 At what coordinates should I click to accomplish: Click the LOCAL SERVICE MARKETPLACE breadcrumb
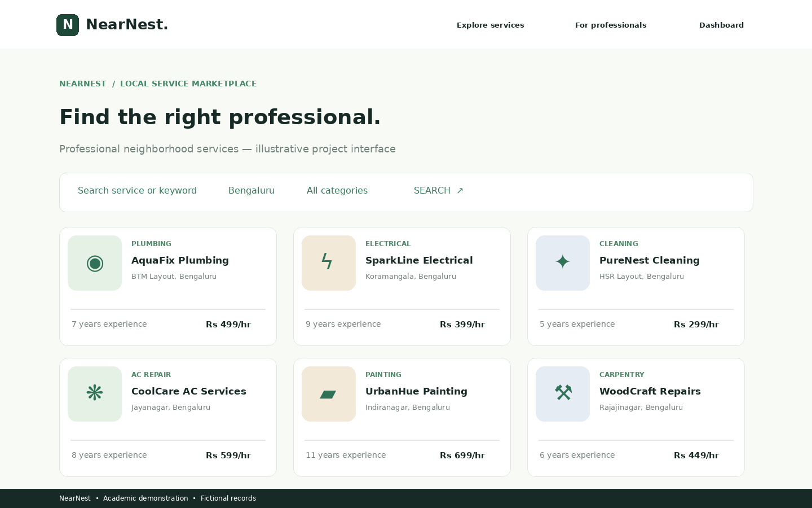188,84
